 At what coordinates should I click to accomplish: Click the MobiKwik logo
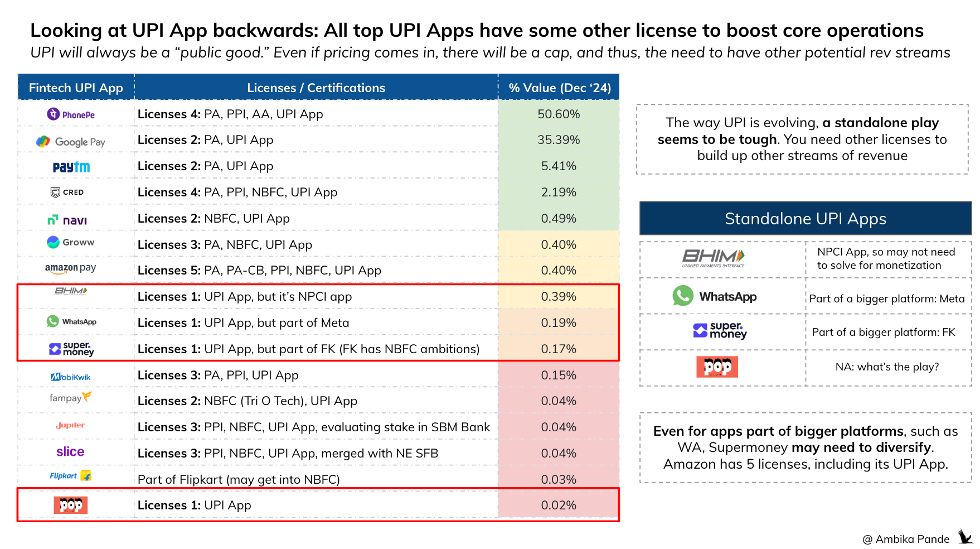click(x=71, y=377)
